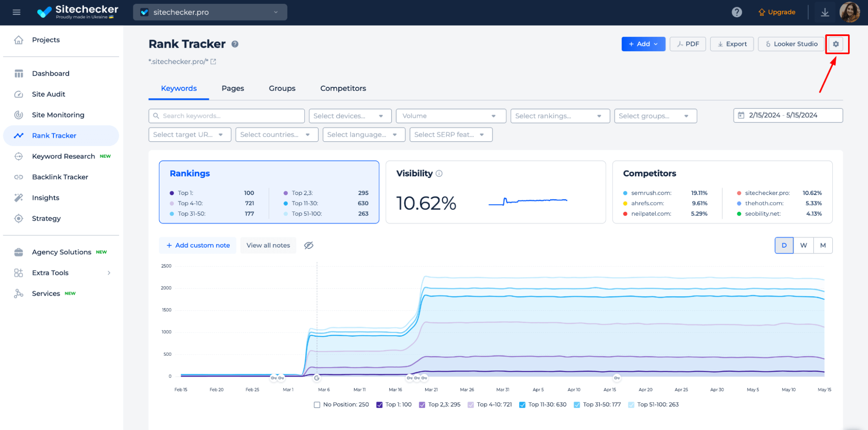Uncheck the Top 2,3: 295 checkbox
This screenshot has width=868, height=430.
(422, 405)
